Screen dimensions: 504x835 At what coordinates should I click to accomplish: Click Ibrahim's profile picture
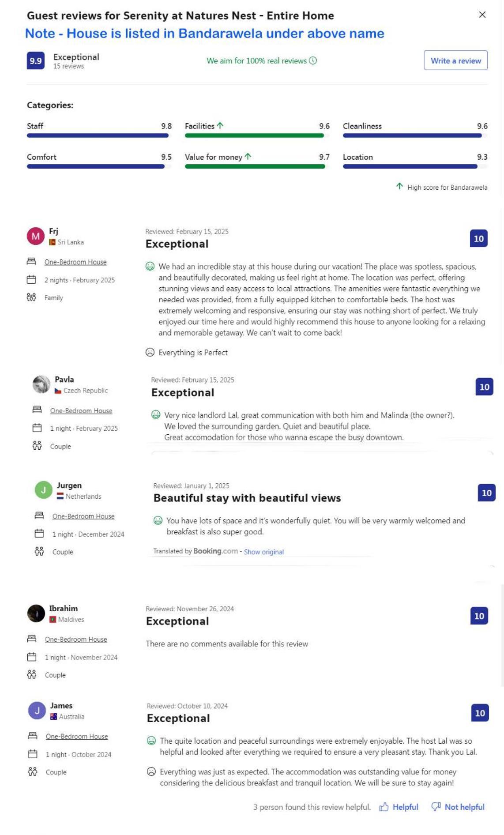36,613
